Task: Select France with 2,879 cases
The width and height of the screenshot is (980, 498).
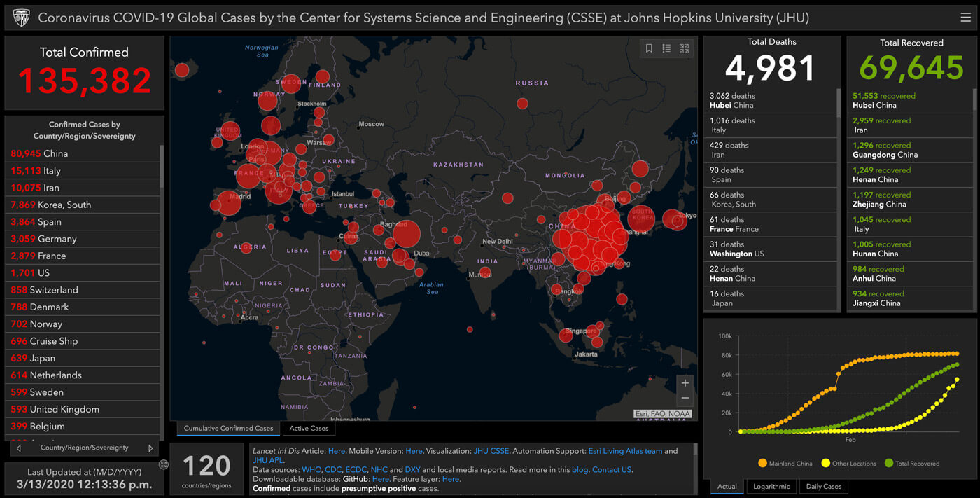Action: [84, 256]
